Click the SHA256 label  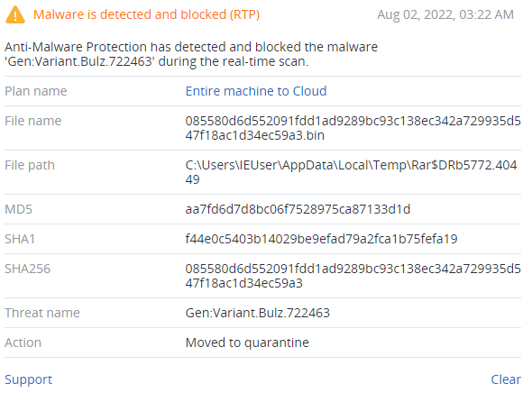click(x=27, y=269)
